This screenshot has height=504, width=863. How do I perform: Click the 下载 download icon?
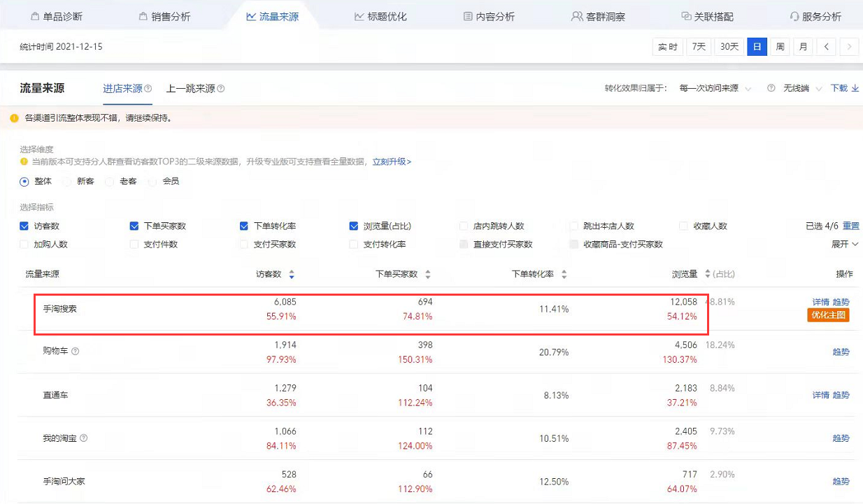click(x=856, y=88)
